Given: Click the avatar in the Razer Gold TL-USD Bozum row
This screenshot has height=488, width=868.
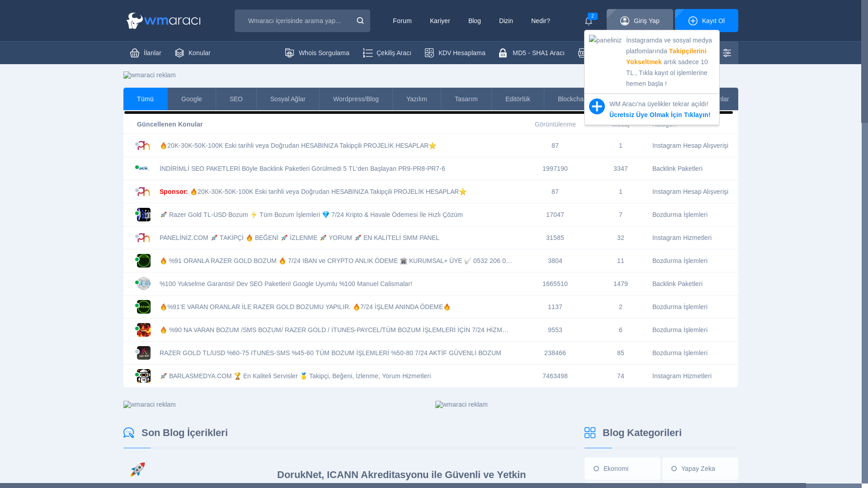Looking at the screenshot, I should tap(144, 215).
